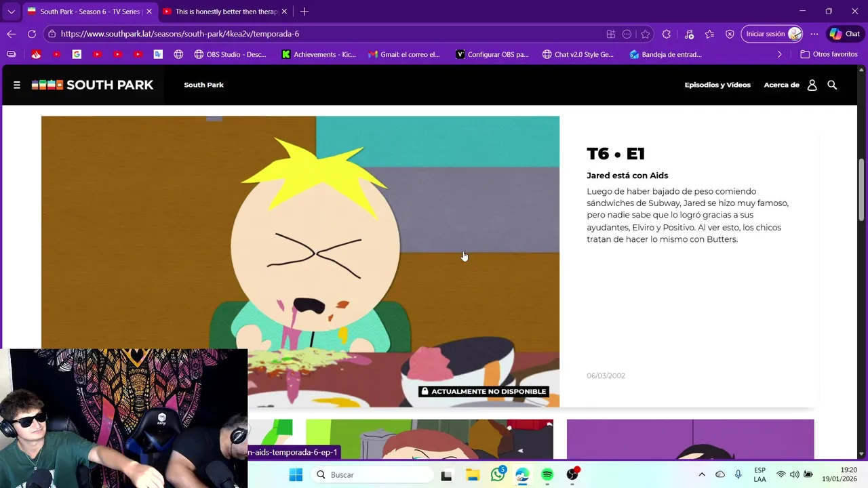This screenshot has height=488, width=868.
Task: Reload the page with the refresh icon
Action: tap(32, 34)
